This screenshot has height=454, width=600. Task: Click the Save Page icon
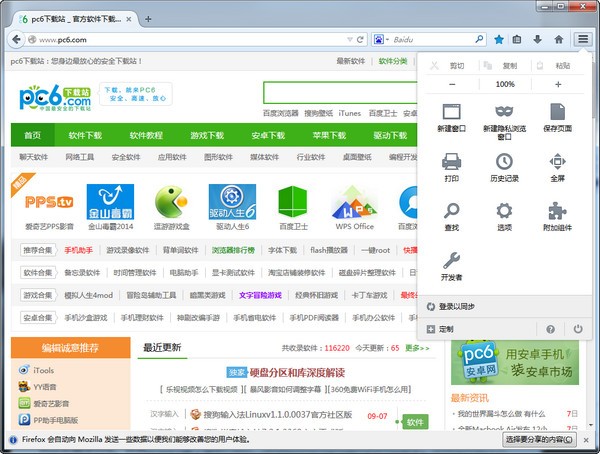(x=557, y=111)
